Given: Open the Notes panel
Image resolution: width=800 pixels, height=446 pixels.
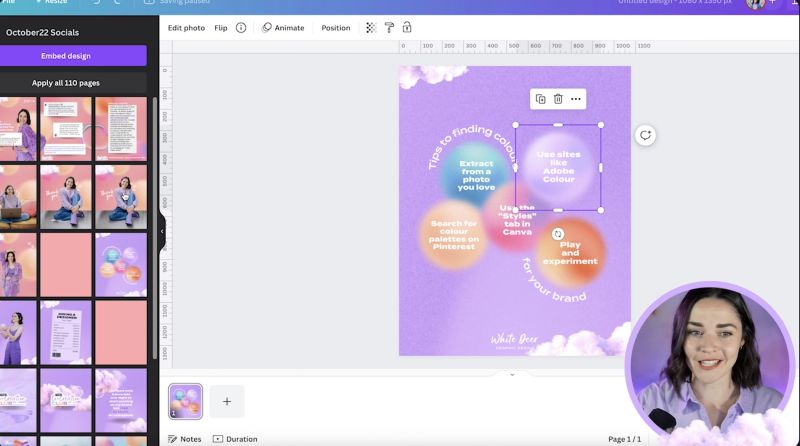Looking at the screenshot, I should [x=185, y=439].
